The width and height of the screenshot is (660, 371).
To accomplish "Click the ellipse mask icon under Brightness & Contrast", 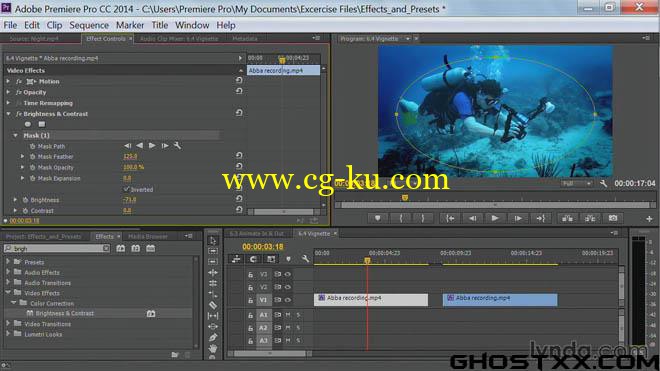I will 28,124.
